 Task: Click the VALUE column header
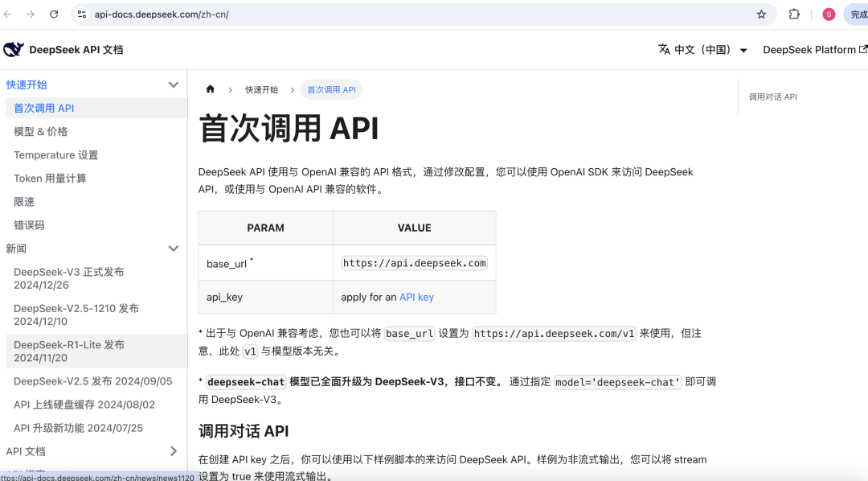(414, 228)
